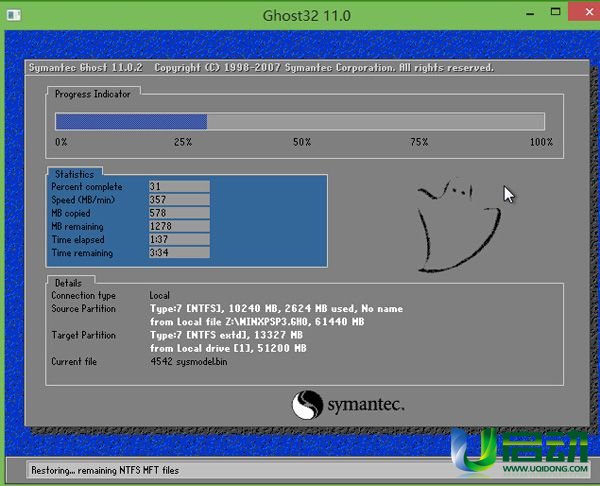
Task: Minimize the Ghost32 11.0 window
Action: click(x=530, y=14)
